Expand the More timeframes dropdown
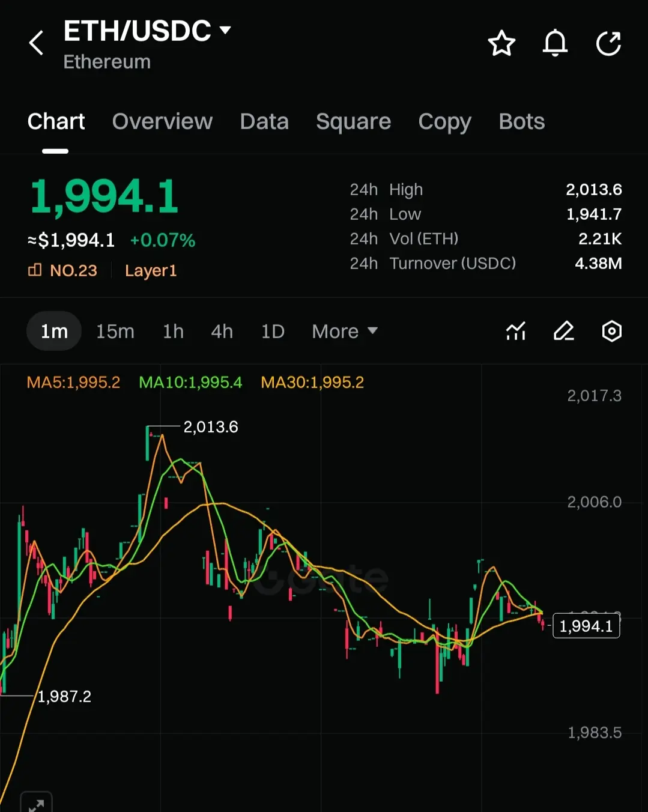The width and height of the screenshot is (648, 812). pos(345,331)
